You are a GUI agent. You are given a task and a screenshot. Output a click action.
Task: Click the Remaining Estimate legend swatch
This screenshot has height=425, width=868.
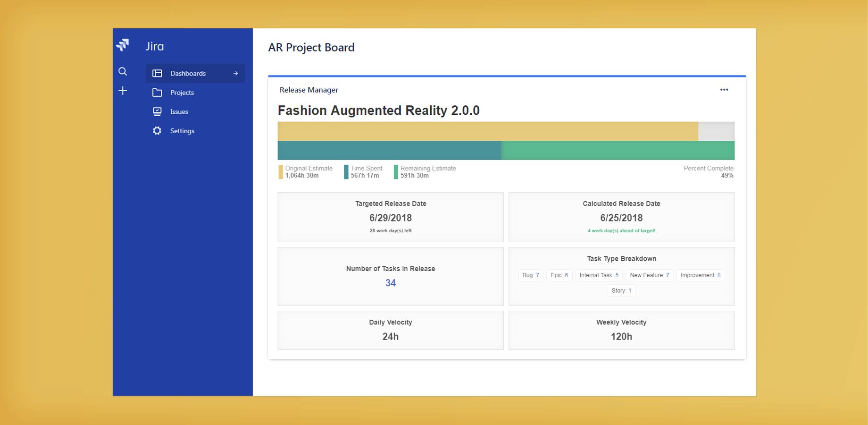click(396, 172)
